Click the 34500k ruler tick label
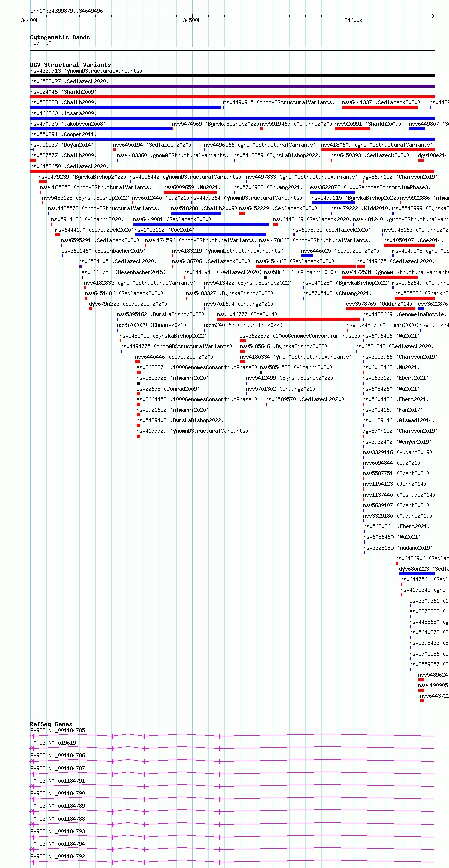Screen dimensions: 449x868 pos(192,20)
